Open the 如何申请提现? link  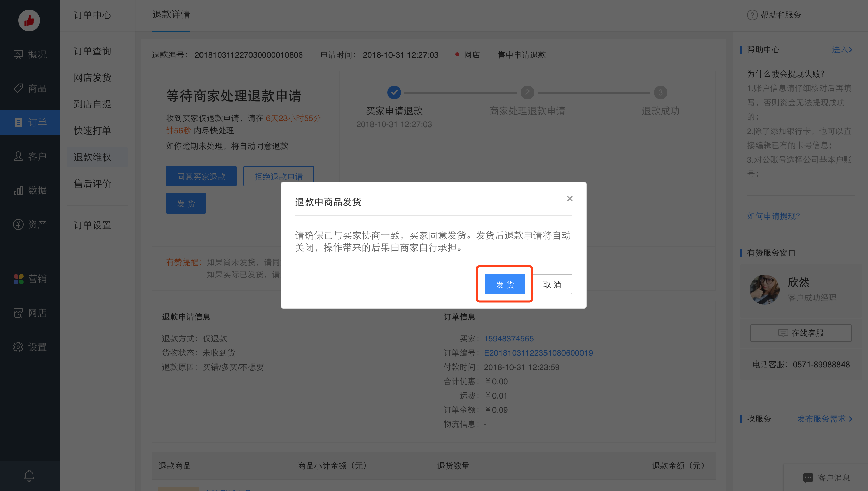(x=773, y=216)
